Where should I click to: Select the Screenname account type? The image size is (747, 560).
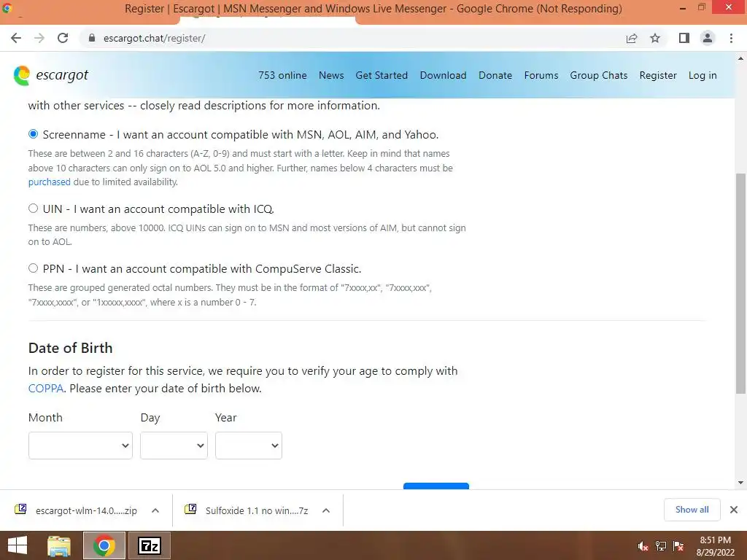click(33, 134)
